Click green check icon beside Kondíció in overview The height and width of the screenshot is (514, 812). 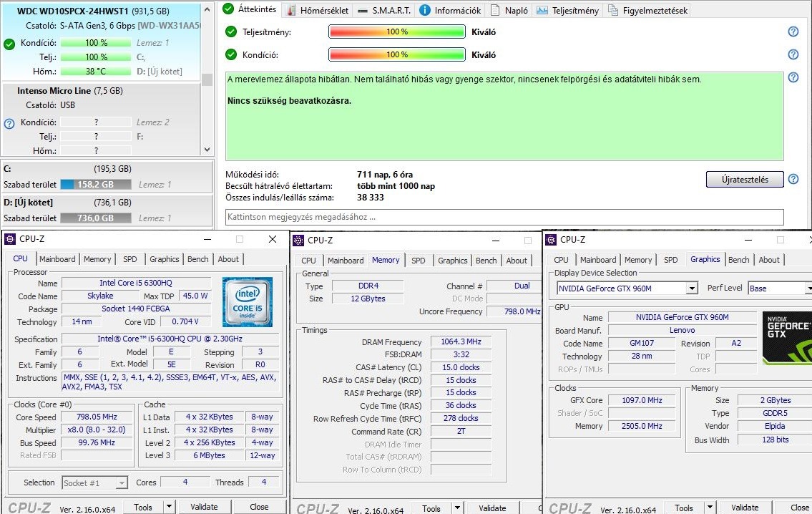231,54
